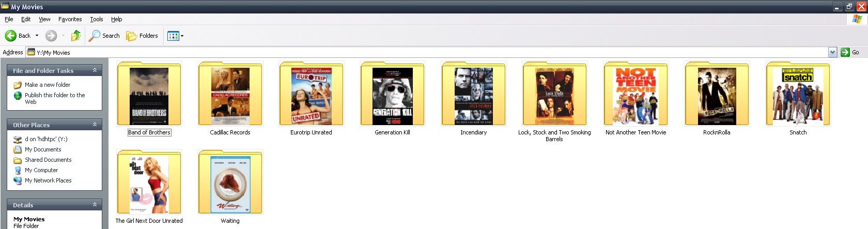868x229 pixels.
Task: Click the Not Another Teen Movie label
Action: tap(636, 132)
